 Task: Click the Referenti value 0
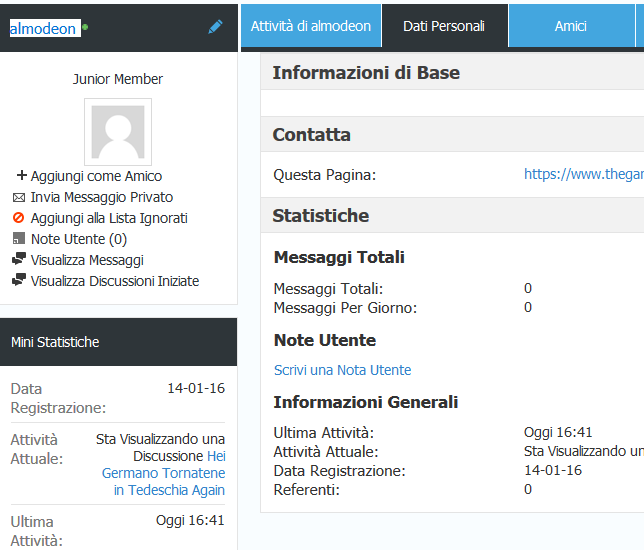[528, 490]
